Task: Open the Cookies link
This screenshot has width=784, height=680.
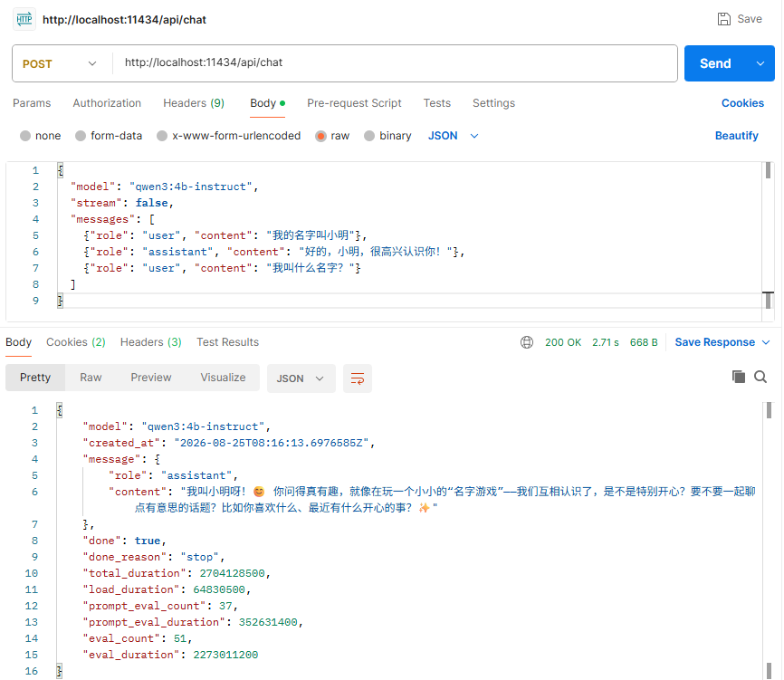Action: (x=742, y=103)
